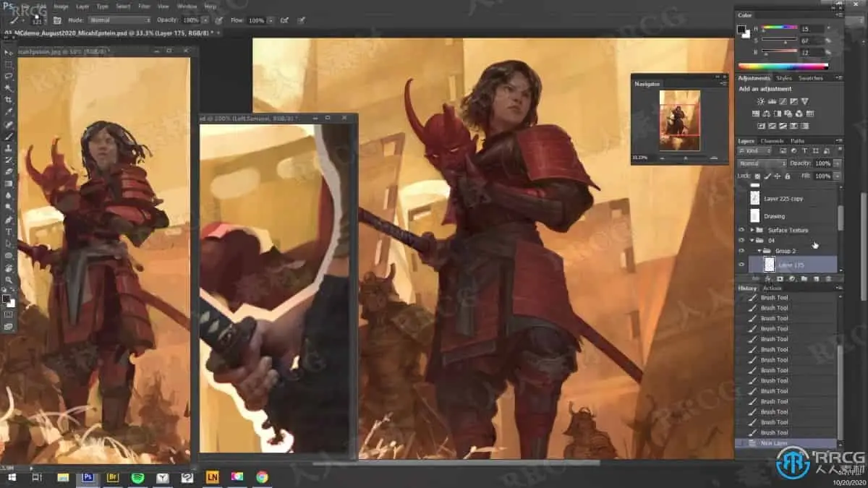Switch to the Paths tab

pyautogui.click(x=797, y=141)
